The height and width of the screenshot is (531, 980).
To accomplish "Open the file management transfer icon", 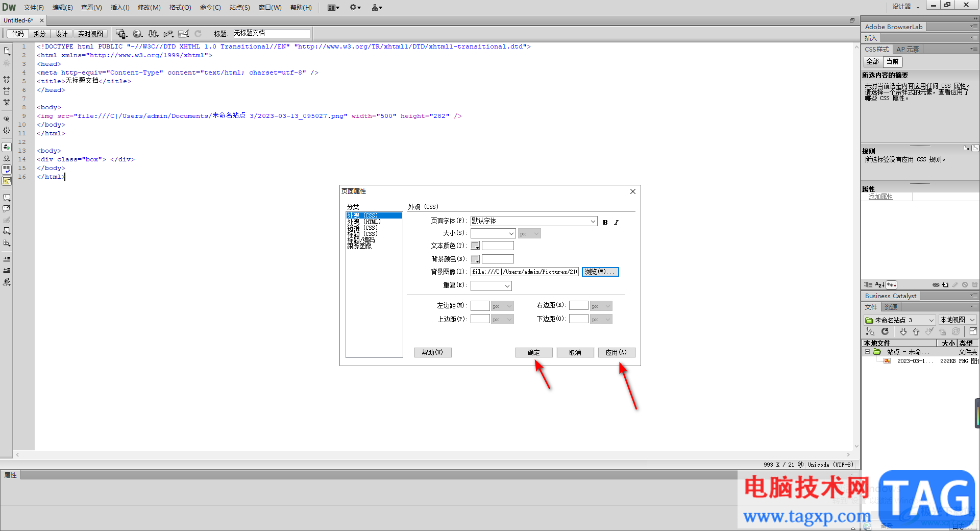I will tap(153, 34).
